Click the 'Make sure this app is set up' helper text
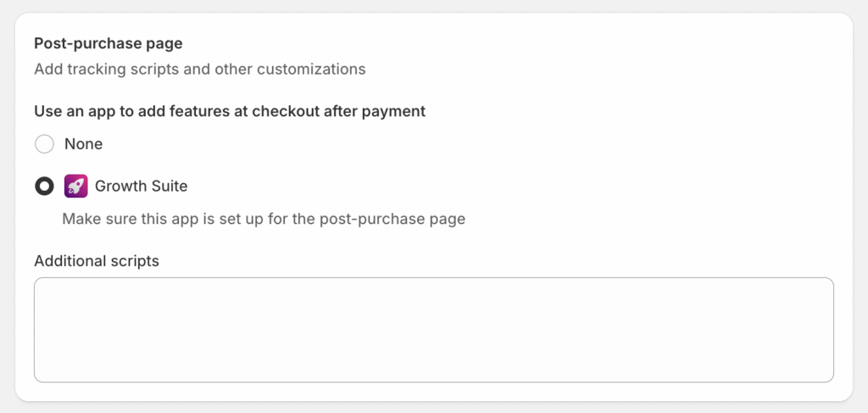 (x=264, y=219)
